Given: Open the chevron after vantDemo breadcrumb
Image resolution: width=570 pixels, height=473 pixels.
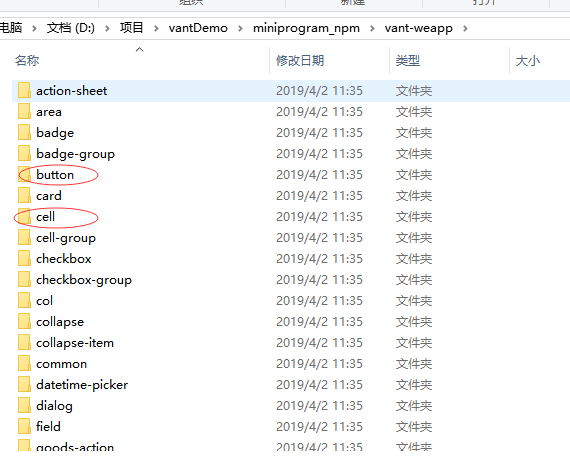Looking at the screenshot, I should click(x=240, y=28).
